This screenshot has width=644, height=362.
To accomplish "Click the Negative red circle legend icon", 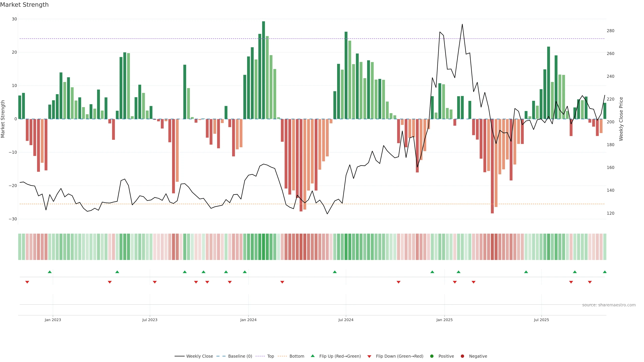I will pyautogui.click(x=462, y=356).
